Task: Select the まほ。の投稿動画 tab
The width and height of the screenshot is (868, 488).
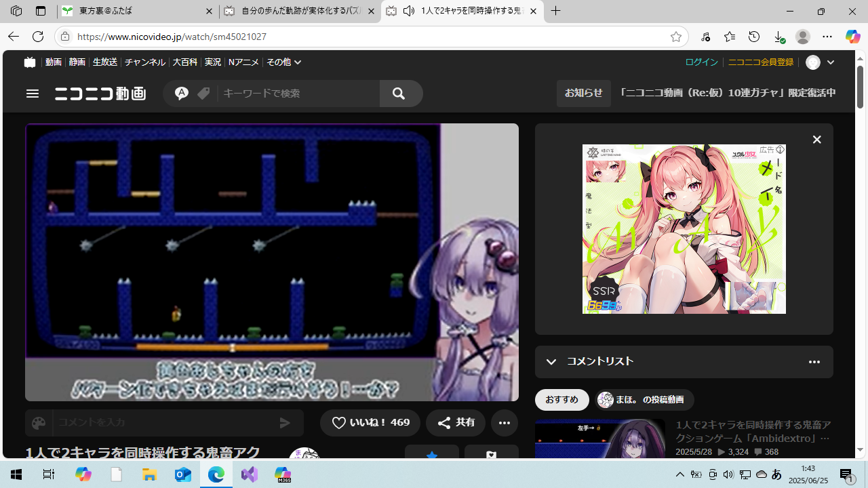Action: 644,400
